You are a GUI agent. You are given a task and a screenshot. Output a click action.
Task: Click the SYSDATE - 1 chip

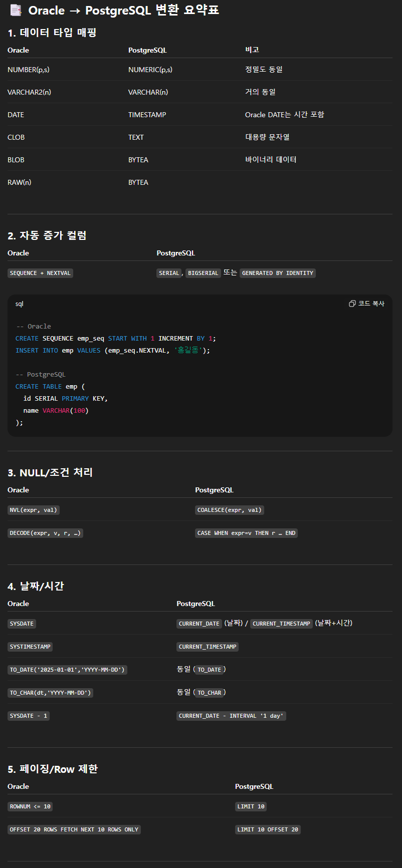[x=29, y=716]
